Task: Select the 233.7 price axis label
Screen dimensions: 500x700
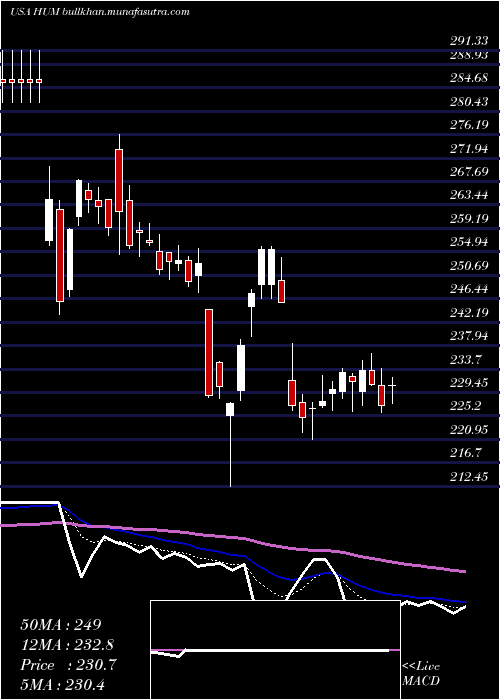Action: click(465, 360)
